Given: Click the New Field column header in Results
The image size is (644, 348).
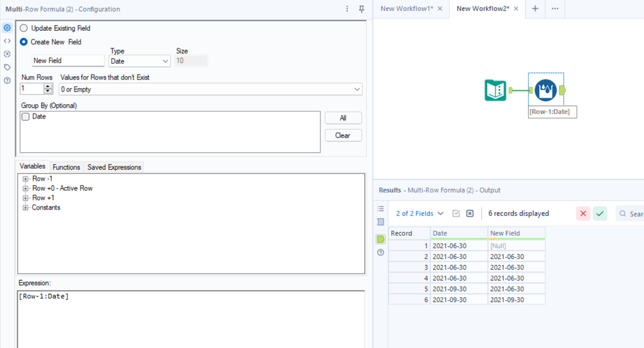Looking at the screenshot, I should [516, 233].
